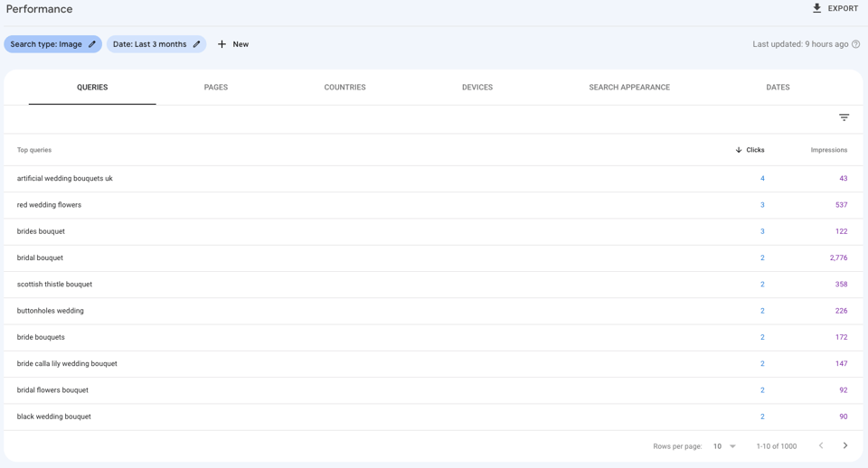Select query 'bridal flowers bouquet'
This screenshot has width=868, height=468.
pos(52,390)
